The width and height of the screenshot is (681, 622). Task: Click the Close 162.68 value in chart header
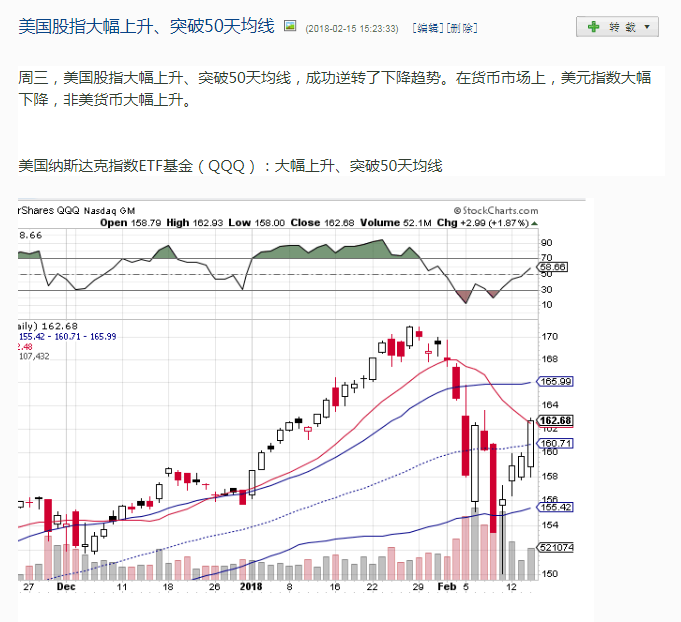[322, 223]
